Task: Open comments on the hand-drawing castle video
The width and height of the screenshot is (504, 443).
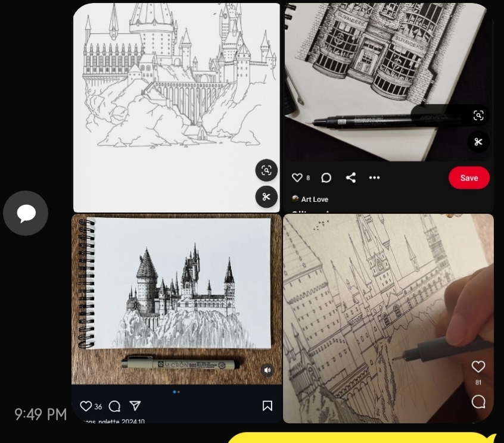Action: pyautogui.click(x=478, y=401)
